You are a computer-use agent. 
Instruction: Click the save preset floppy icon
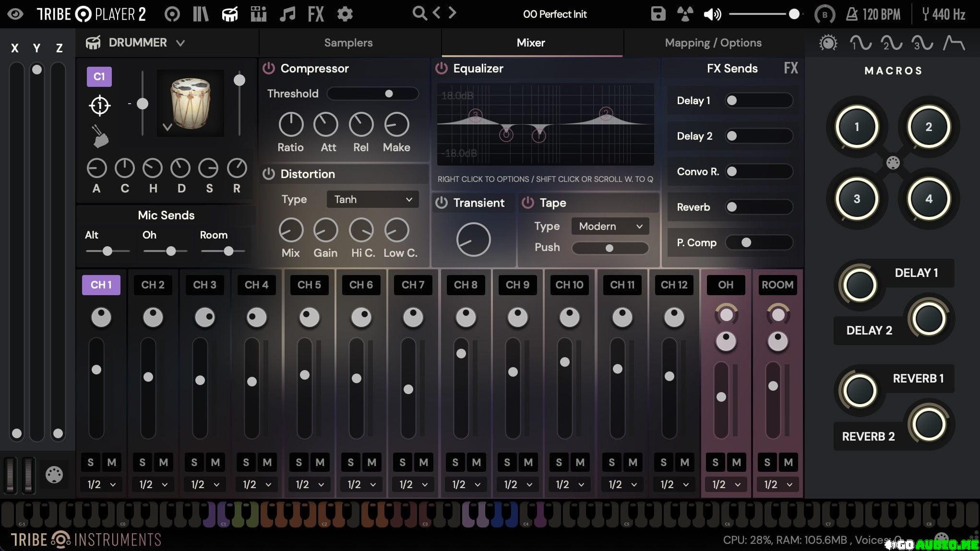[x=658, y=14]
